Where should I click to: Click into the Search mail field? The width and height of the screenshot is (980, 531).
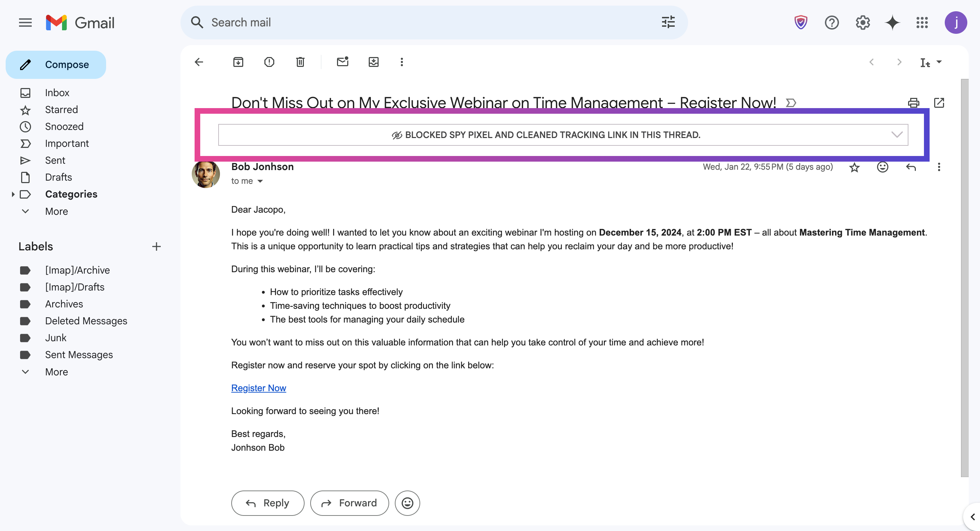tap(418, 23)
